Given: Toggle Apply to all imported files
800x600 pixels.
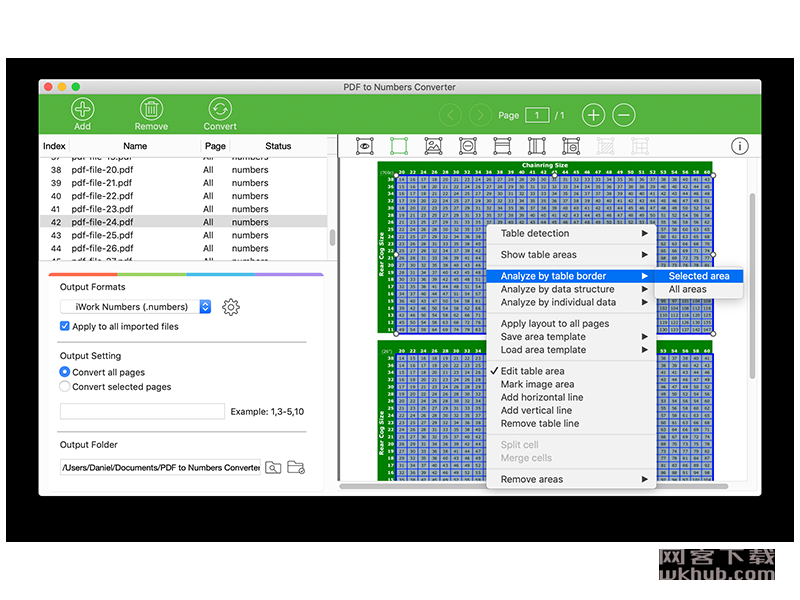Looking at the screenshot, I should (x=65, y=326).
